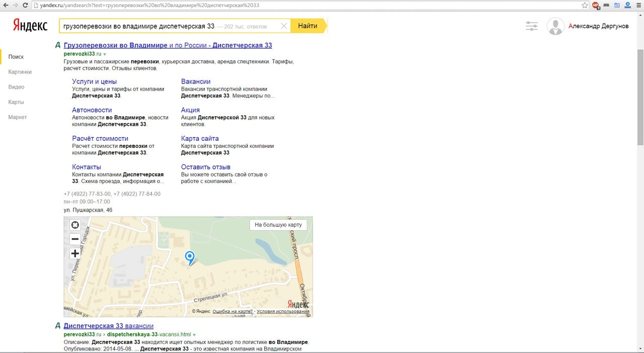Expand the dropdown arrow next to perevozki33.ru
The image size is (644, 353).
point(105,54)
